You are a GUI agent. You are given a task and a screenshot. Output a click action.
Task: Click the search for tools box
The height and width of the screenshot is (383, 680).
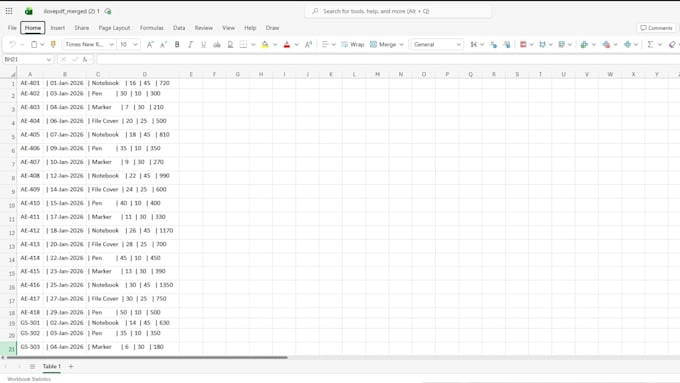point(398,11)
